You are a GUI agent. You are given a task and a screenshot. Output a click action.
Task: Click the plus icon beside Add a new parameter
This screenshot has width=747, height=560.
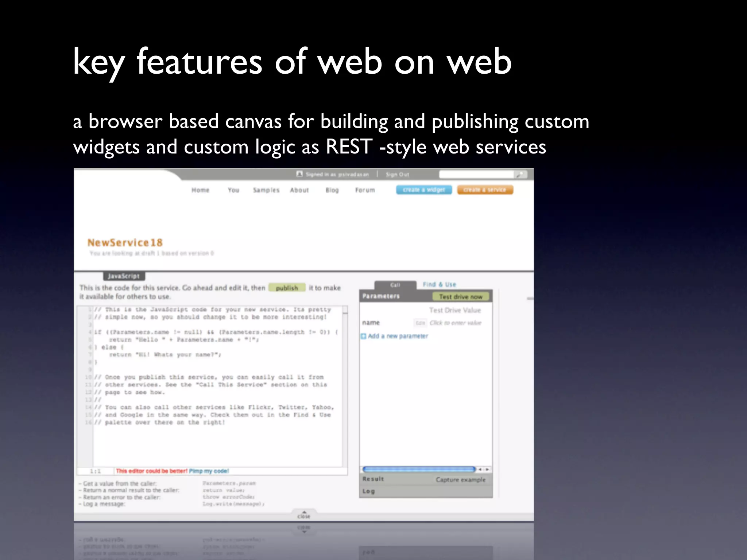pos(363,336)
